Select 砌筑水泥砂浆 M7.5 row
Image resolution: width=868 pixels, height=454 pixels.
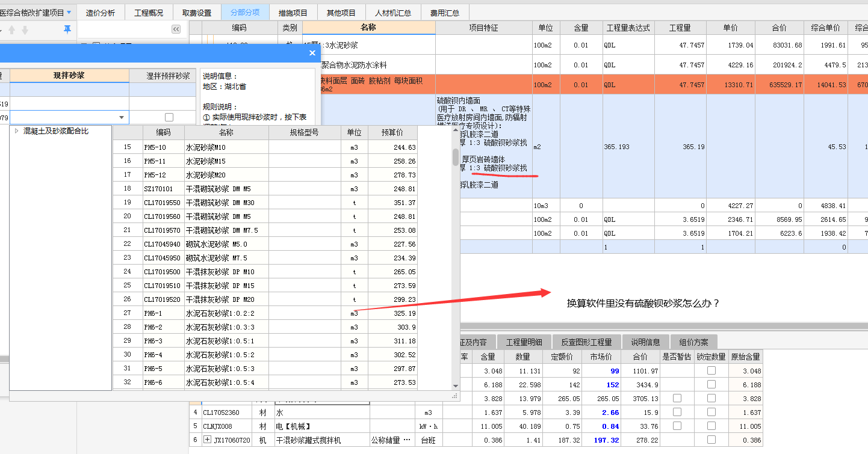265,258
